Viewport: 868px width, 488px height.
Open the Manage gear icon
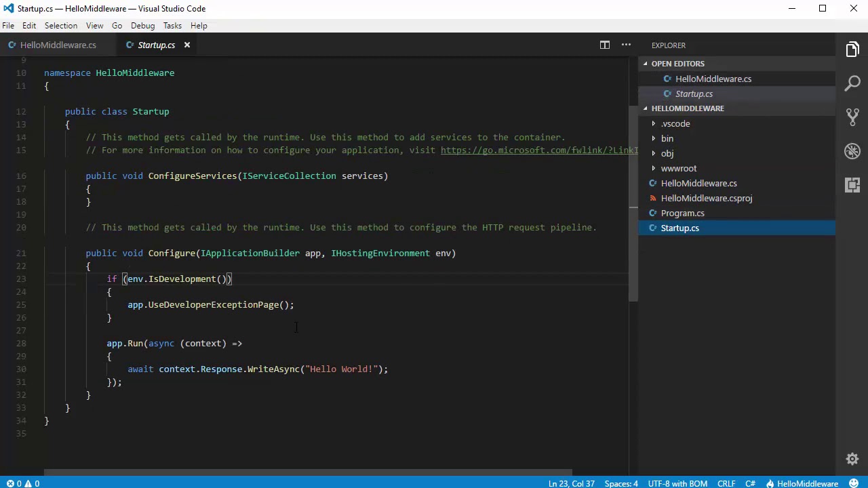click(x=852, y=459)
